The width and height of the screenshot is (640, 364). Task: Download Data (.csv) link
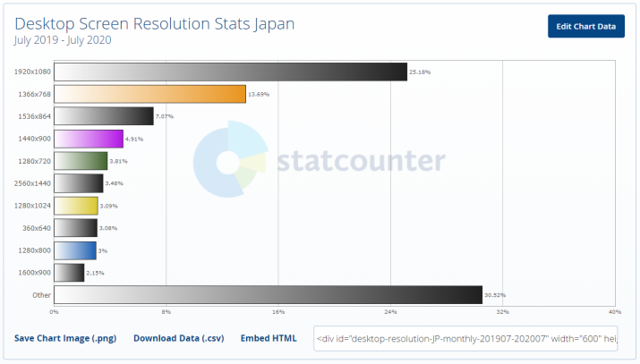point(178,338)
